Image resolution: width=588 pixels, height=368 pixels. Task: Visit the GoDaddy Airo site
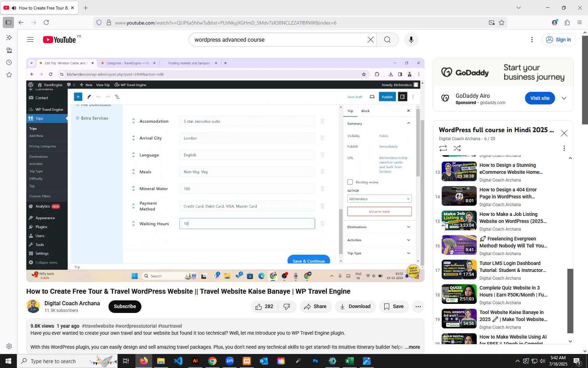coord(540,98)
